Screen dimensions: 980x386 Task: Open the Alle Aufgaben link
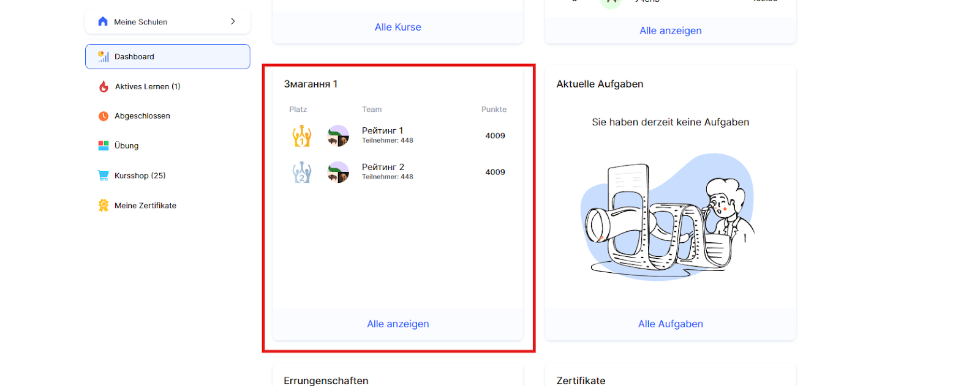point(671,324)
